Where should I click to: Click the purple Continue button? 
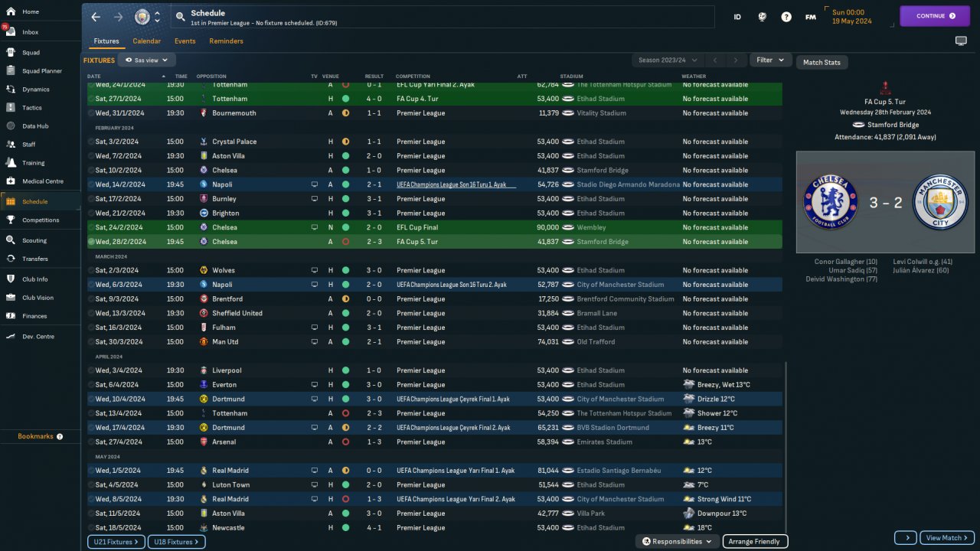coord(935,16)
